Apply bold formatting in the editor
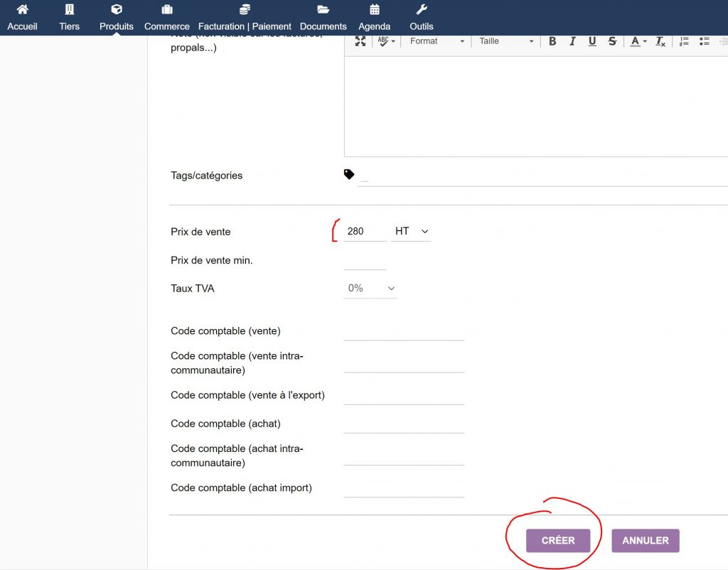Image resolution: width=728 pixels, height=570 pixels. 552,41
